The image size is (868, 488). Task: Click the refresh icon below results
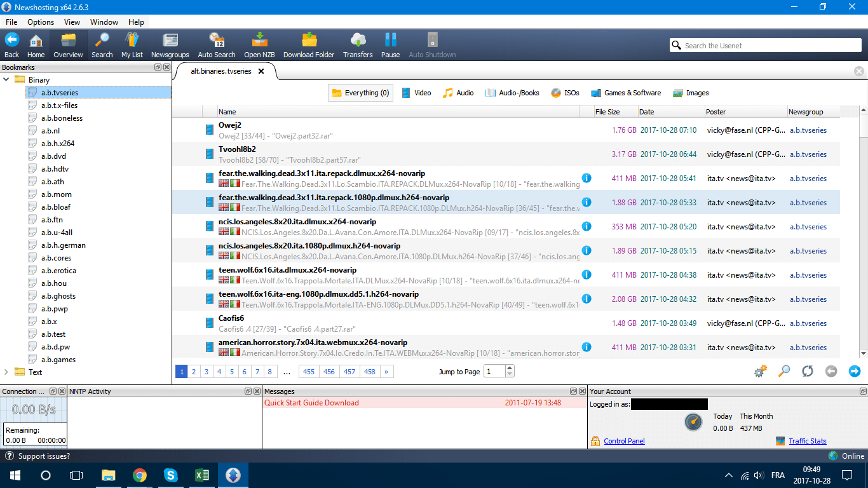click(808, 371)
